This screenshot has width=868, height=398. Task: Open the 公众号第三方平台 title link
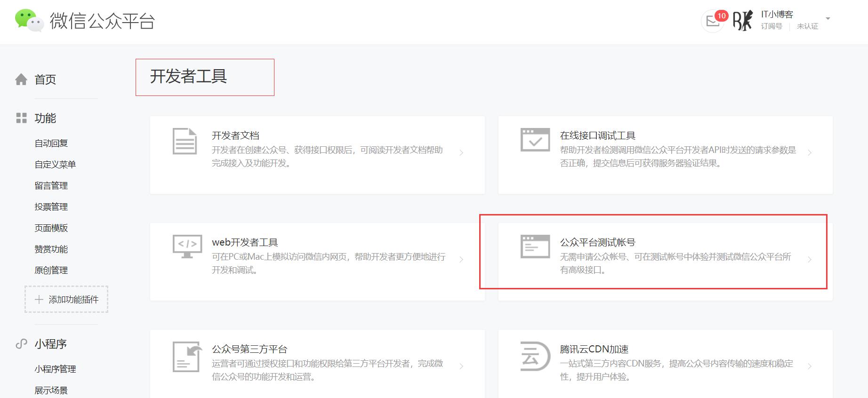249,349
